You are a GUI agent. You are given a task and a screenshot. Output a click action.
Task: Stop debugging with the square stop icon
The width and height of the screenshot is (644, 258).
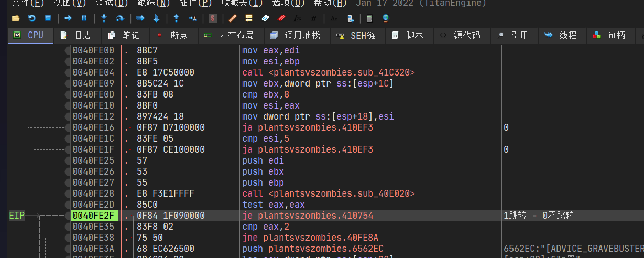48,18
